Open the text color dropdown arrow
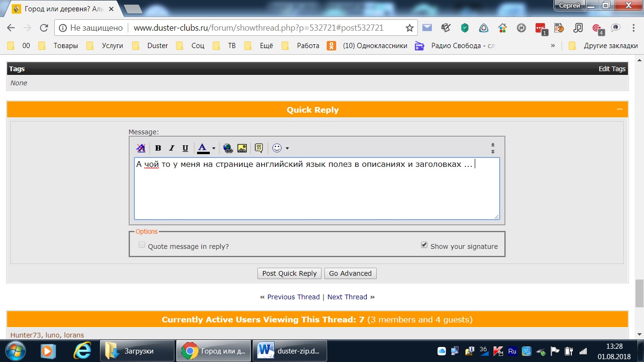This screenshot has width=644, height=362. tap(214, 148)
